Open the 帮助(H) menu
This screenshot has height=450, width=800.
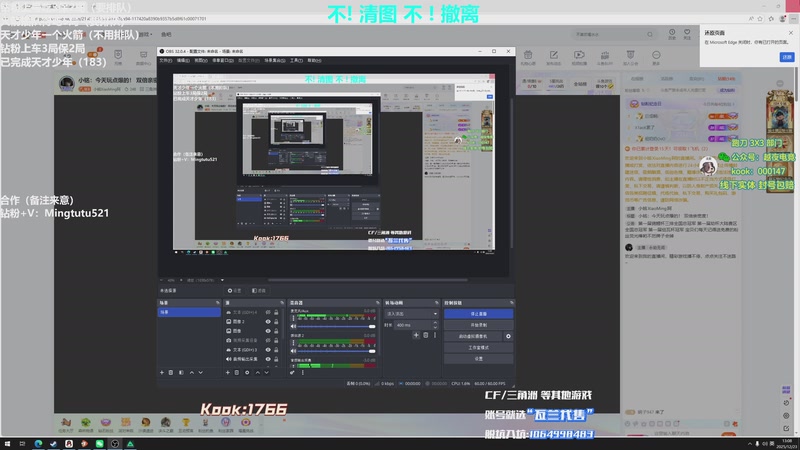314,60
